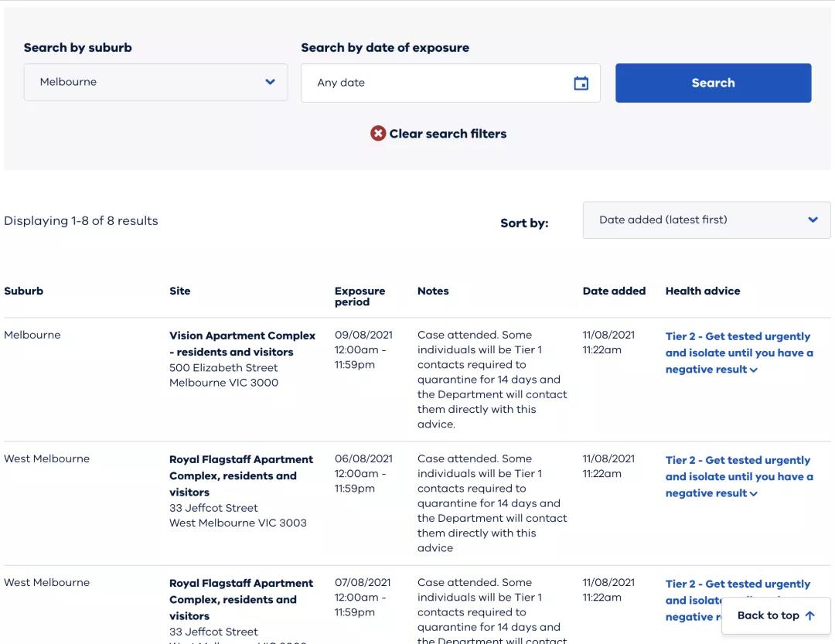
Task: Click Royal Flagstaff site name in 06/08/2021 row
Action: pos(241,475)
